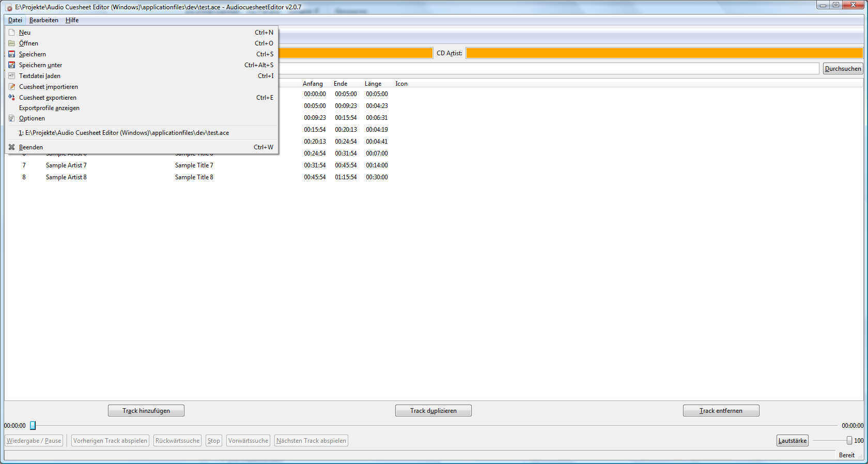Choose Textdatei laden menu entry

pyautogui.click(x=142, y=76)
